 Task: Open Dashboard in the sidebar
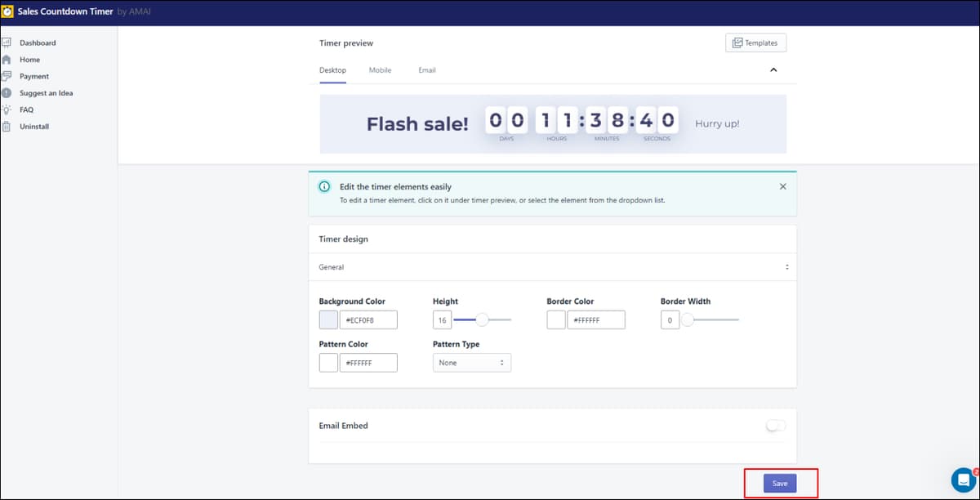38,42
